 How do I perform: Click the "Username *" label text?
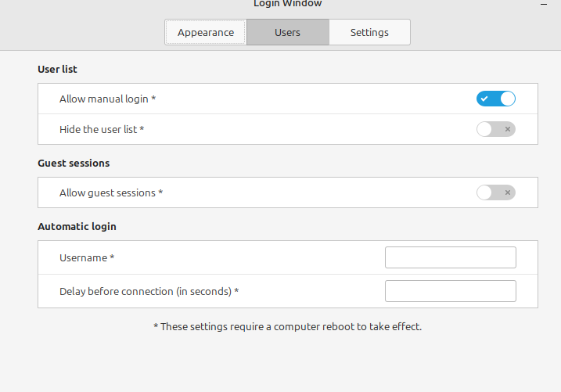[x=87, y=257]
